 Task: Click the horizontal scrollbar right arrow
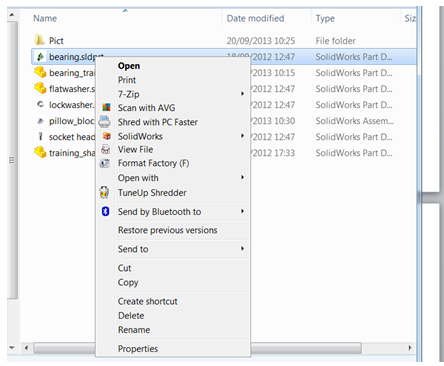click(410, 348)
